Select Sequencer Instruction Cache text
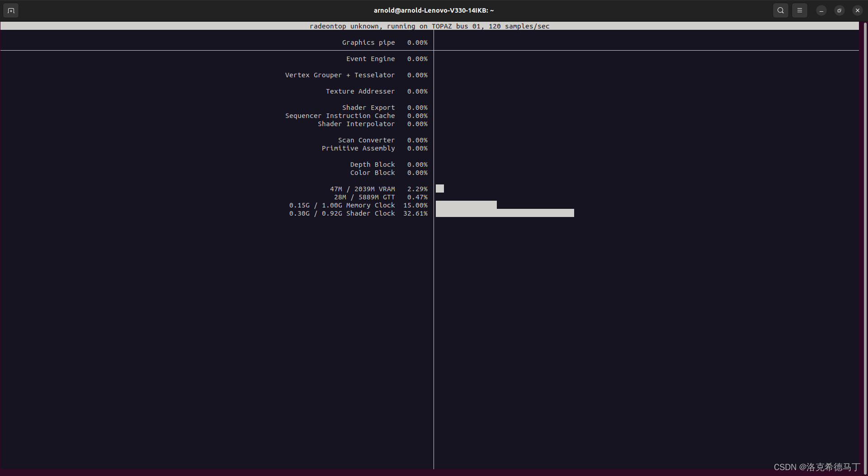Viewport: 868px width, 476px height. [340, 116]
